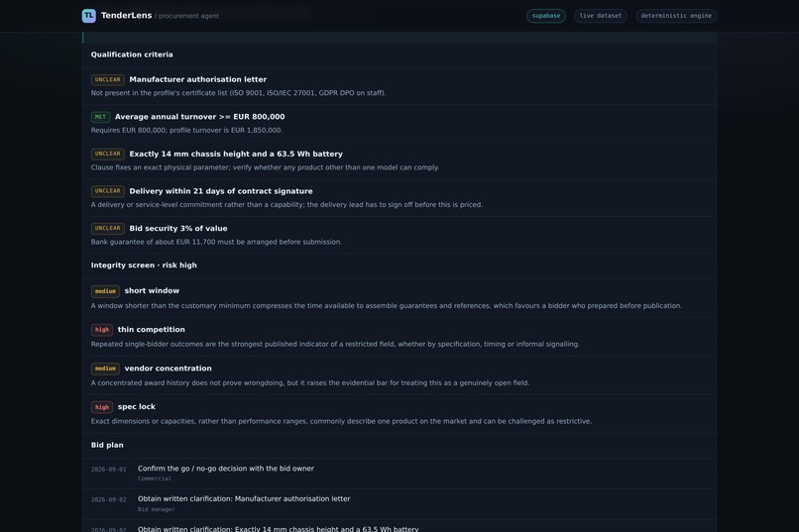Select the supabase pill
This screenshot has height=532, width=799.
point(546,16)
